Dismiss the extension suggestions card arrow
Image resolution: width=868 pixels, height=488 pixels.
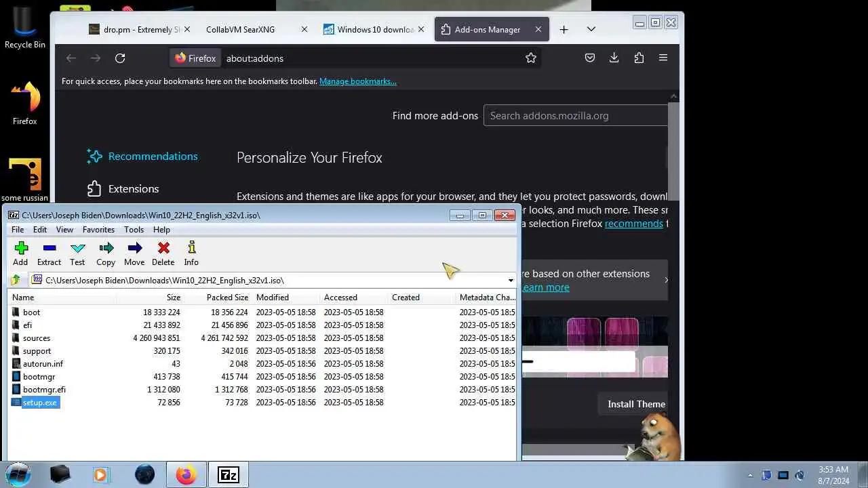[x=666, y=280]
